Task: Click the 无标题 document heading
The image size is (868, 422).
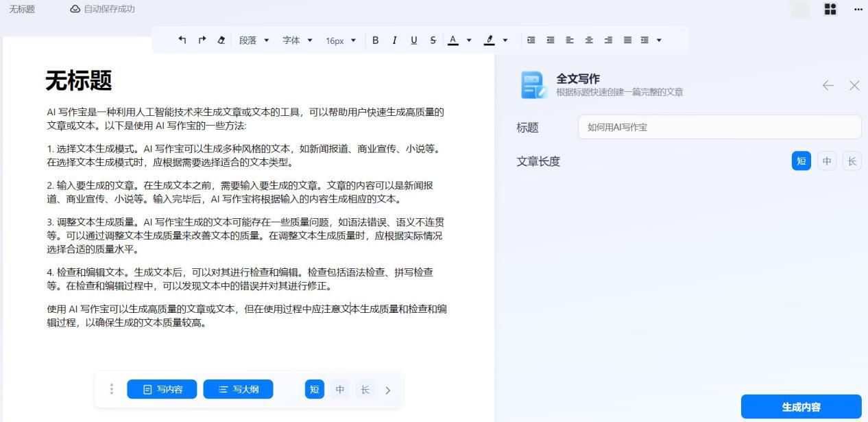Action: coord(78,80)
